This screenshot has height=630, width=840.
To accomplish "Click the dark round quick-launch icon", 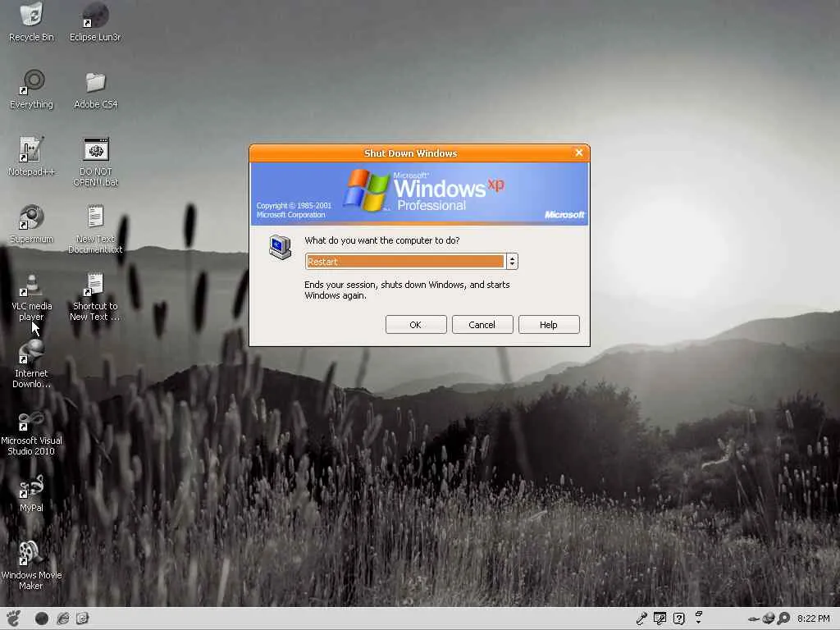I will click(42, 619).
